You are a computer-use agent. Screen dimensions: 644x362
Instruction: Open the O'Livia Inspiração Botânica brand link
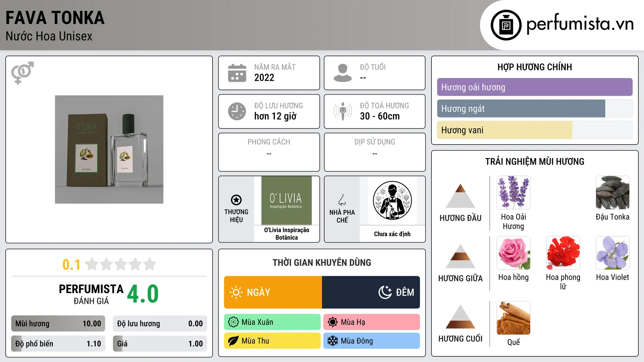287,234
